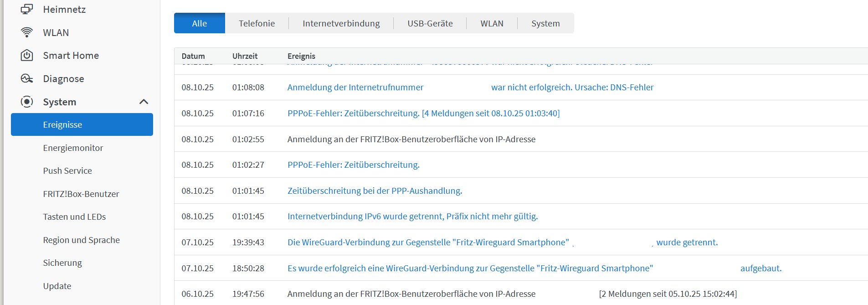Open the IPv6 wurde getrennt event link

(x=412, y=216)
